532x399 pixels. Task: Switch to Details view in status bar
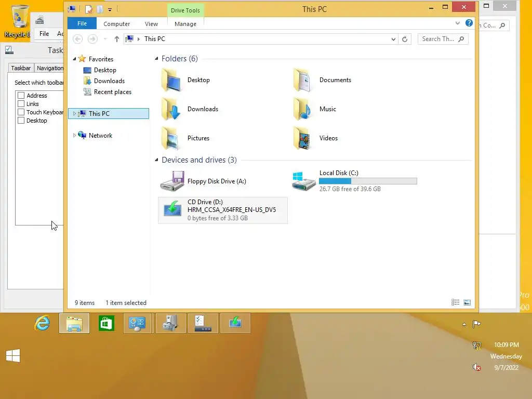pos(455,302)
